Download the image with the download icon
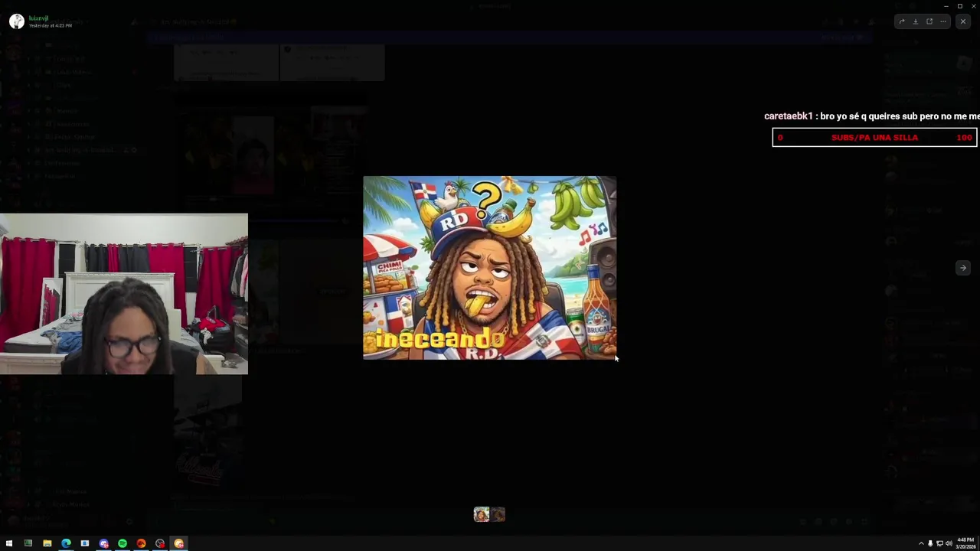The image size is (980, 551). tap(915, 21)
